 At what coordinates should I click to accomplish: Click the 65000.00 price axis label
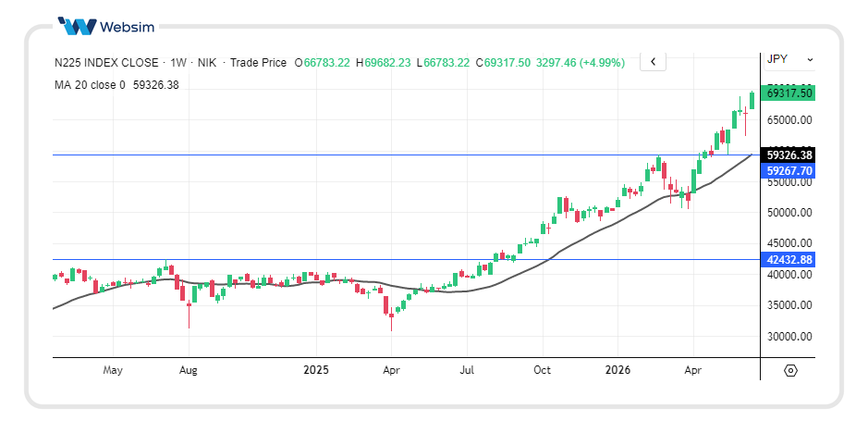pyautogui.click(x=789, y=119)
